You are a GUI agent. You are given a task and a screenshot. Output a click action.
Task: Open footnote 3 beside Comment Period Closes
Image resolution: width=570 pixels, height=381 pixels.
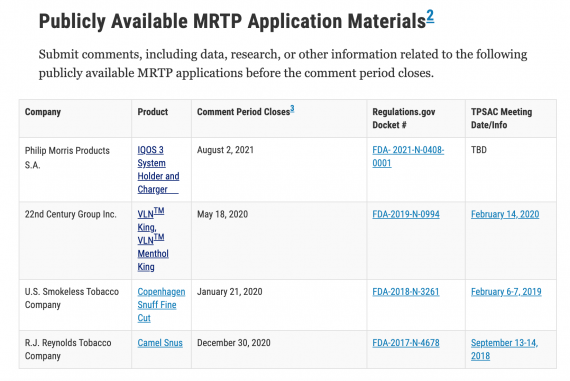[x=292, y=109]
